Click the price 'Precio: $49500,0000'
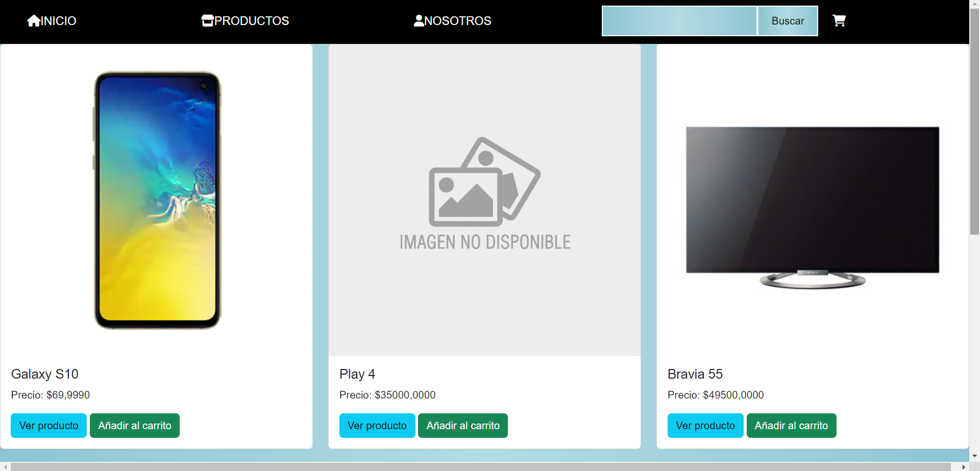Image resolution: width=980 pixels, height=471 pixels. point(716,395)
